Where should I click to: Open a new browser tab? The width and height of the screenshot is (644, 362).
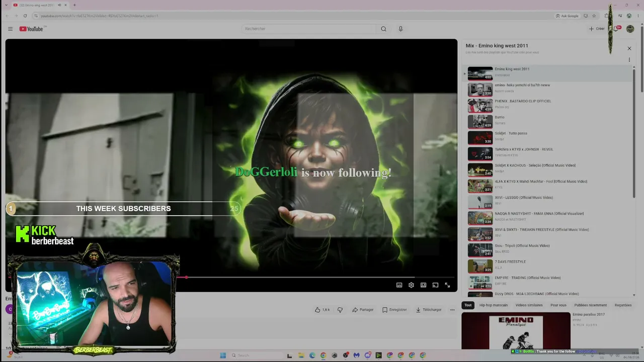[74, 5]
